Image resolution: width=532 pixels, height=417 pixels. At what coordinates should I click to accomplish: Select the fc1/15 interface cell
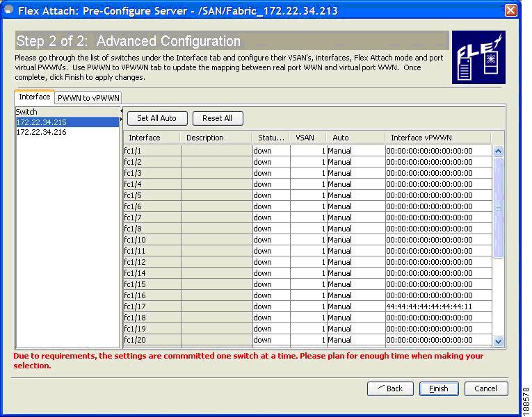152,284
